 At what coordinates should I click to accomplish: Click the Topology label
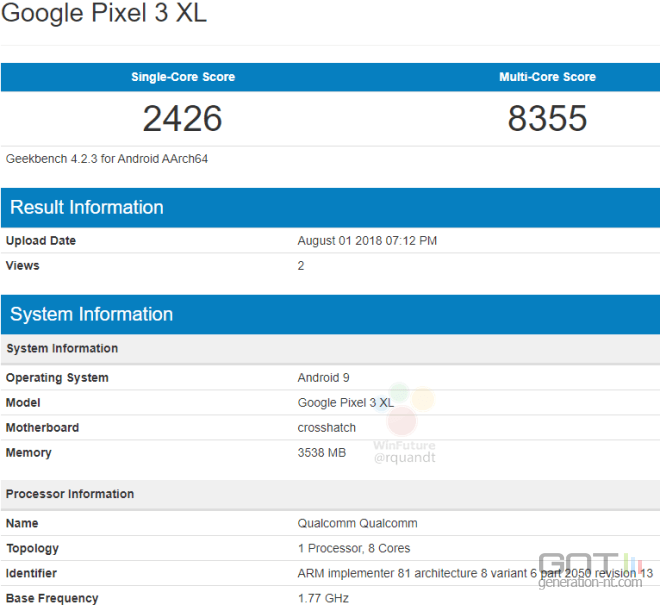pos(32,548)
